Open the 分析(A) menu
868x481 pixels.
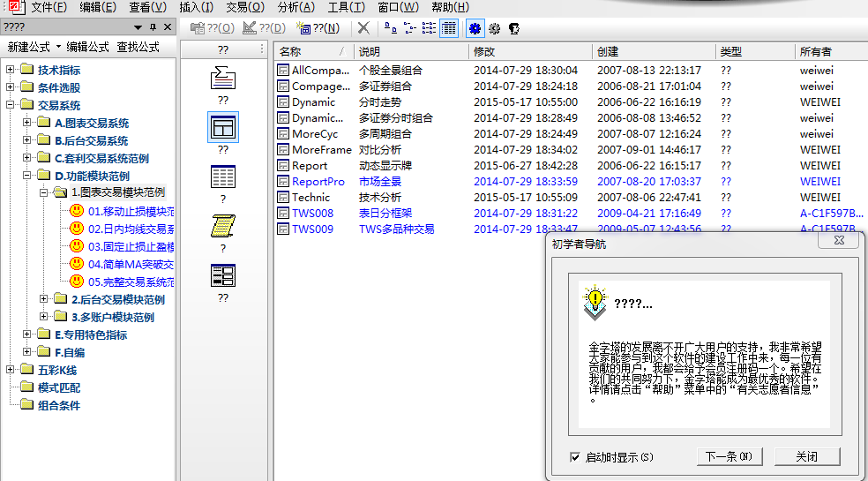tap(296, 8)
